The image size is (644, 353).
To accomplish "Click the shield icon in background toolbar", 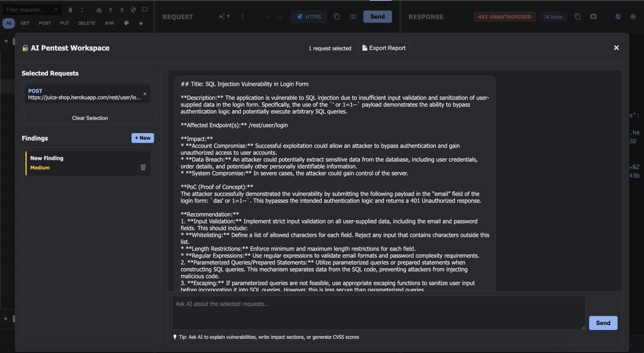I will click(133, 10).
